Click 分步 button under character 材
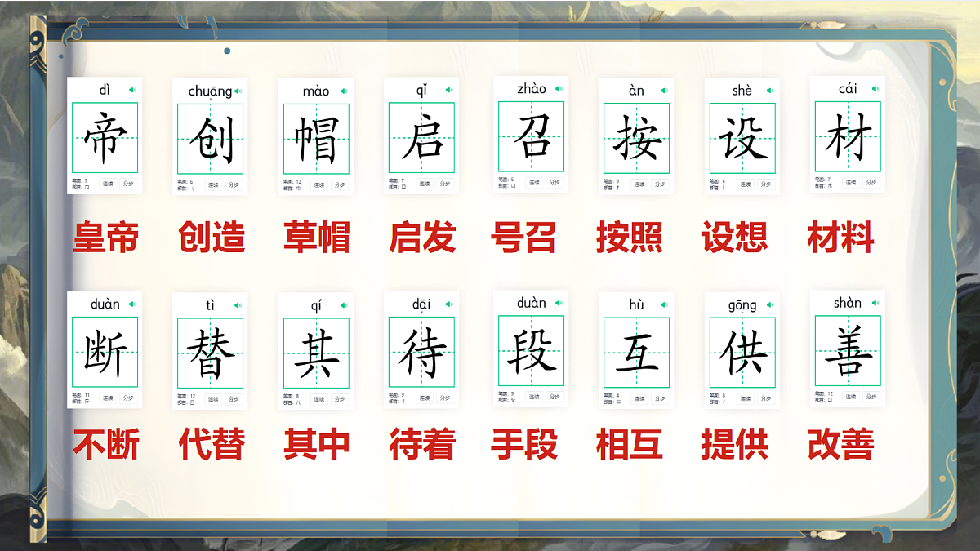 (x=871, y=183)
